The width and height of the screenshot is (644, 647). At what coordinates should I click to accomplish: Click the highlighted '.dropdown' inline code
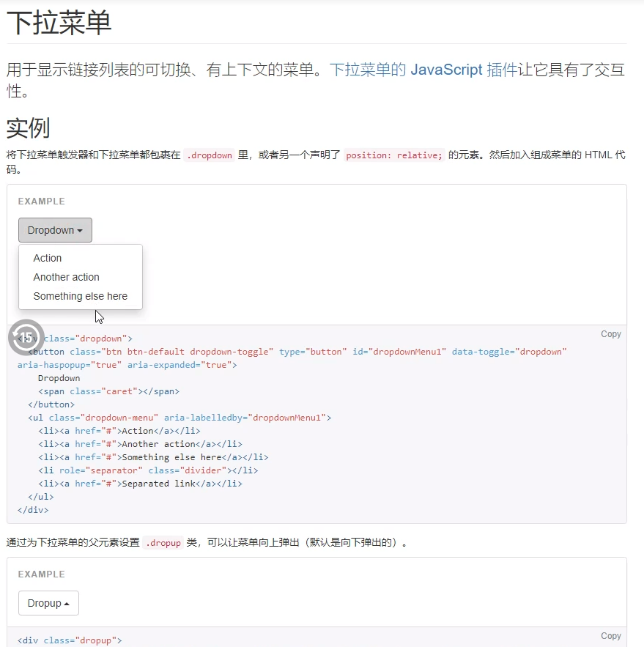[210, 155]
